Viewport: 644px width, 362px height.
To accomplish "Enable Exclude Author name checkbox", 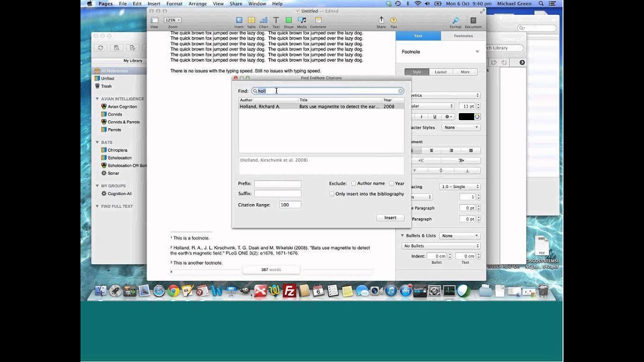I will click(x=353, y=184).
